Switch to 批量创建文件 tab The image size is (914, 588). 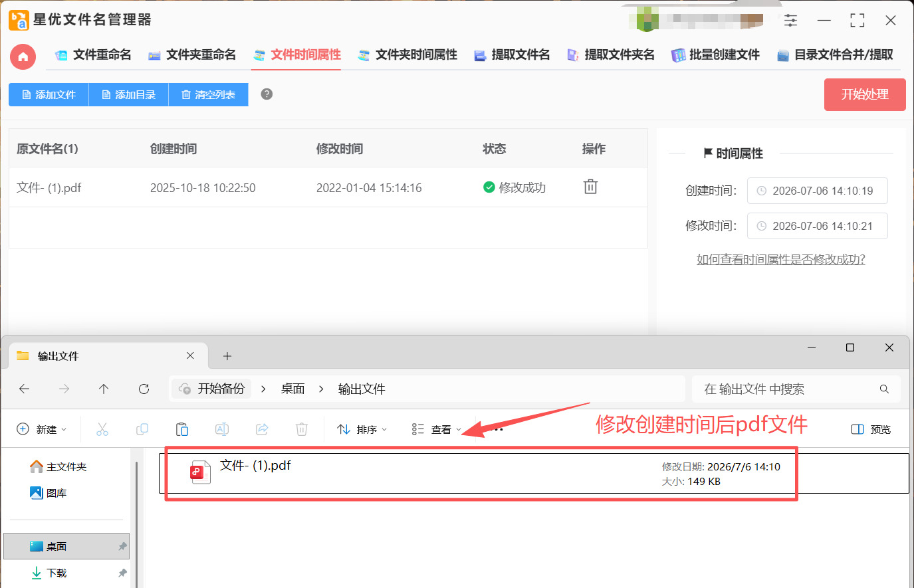715,55
